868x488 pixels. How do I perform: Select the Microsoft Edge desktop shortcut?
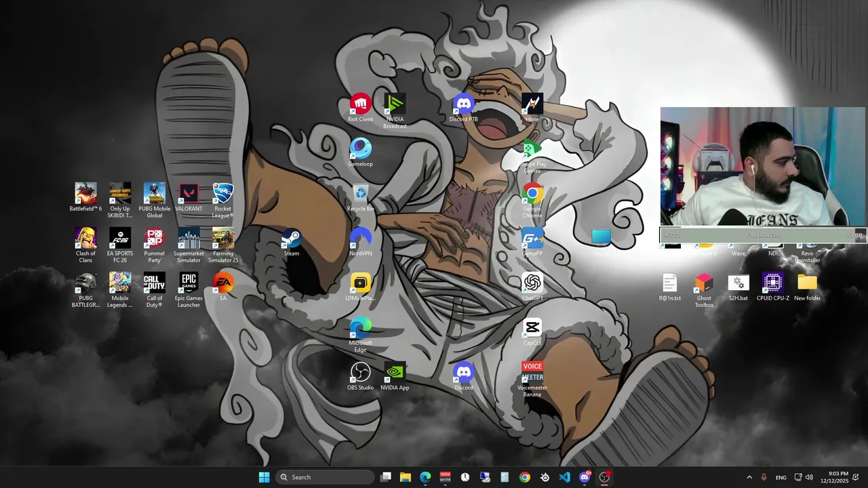click(x=360, y=335)
